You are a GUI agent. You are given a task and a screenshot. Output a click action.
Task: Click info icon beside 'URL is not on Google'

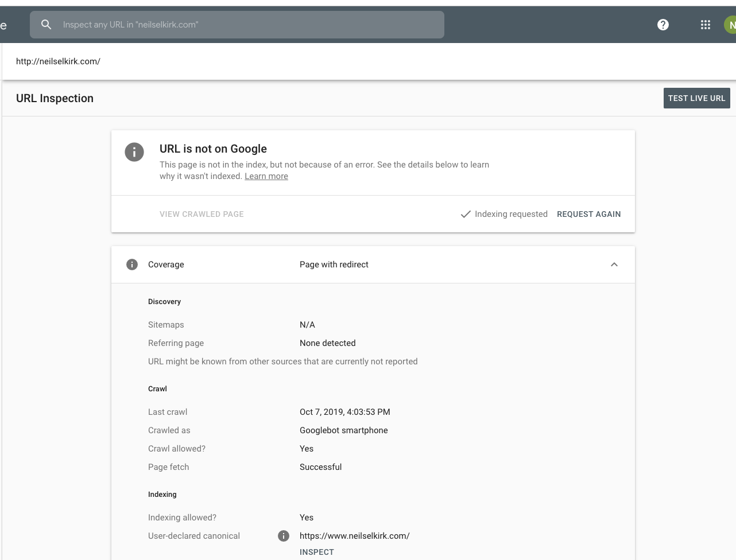pyautogui.click(x=134, y=152)
